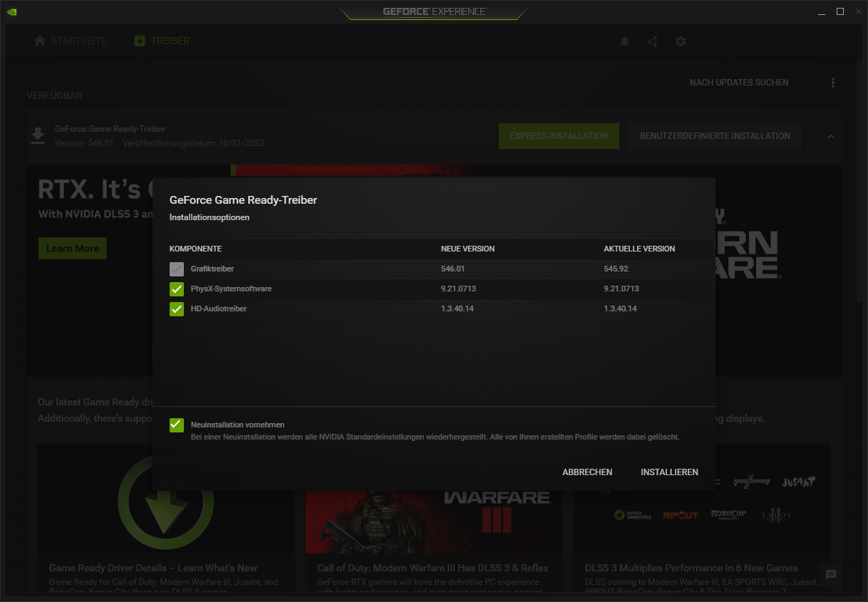Collapse the driver details chevron
The height and width of the screenshot is (602, 868).
click(x=830, y=136)
